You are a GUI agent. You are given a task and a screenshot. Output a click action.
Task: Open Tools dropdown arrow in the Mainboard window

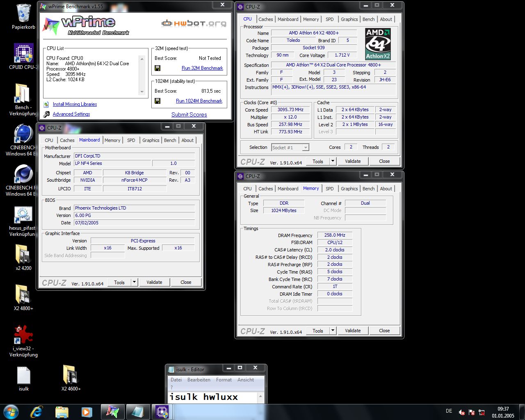(x=134, y=282)
